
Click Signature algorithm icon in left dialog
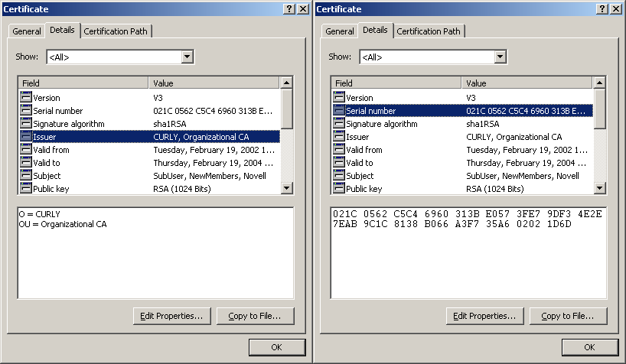point(26,123)
